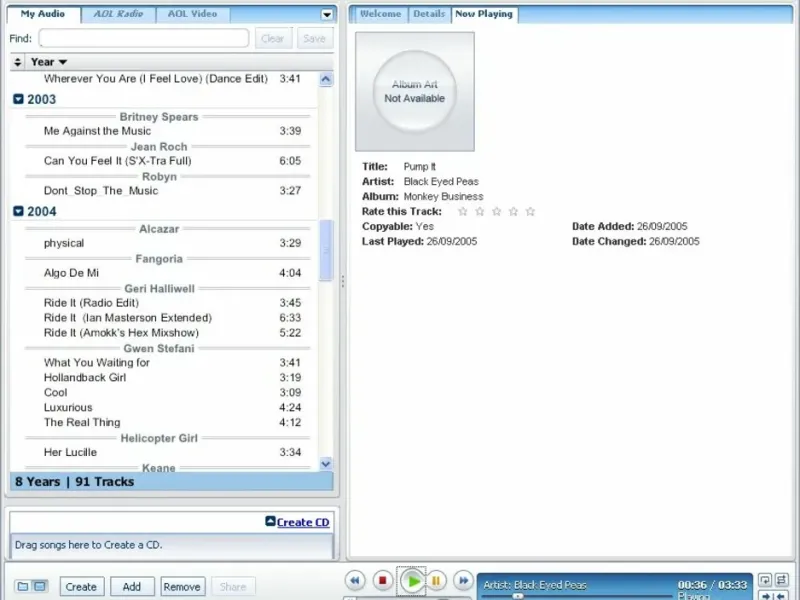The height and width of the screenshot is (600, 800).
Task: Open the Create CD link
Action: coord(303,522)
